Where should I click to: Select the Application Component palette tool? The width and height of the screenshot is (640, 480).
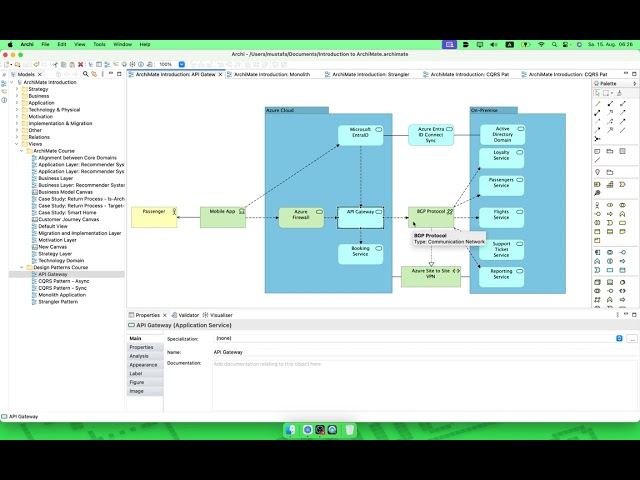point(598,253)
